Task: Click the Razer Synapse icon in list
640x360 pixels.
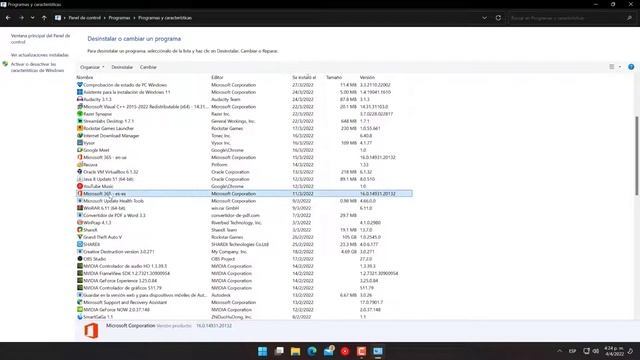Action: pyautogui.click(x=80, y=114)
